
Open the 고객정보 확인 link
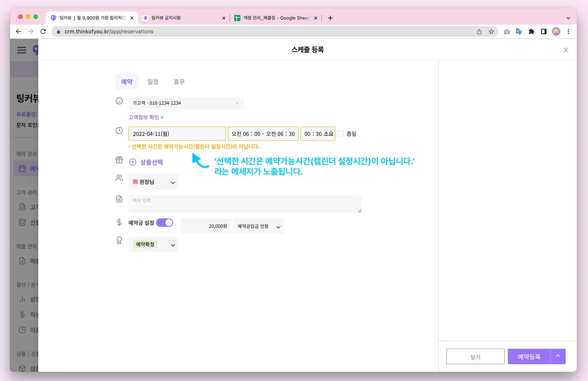[x=146, y=117]
